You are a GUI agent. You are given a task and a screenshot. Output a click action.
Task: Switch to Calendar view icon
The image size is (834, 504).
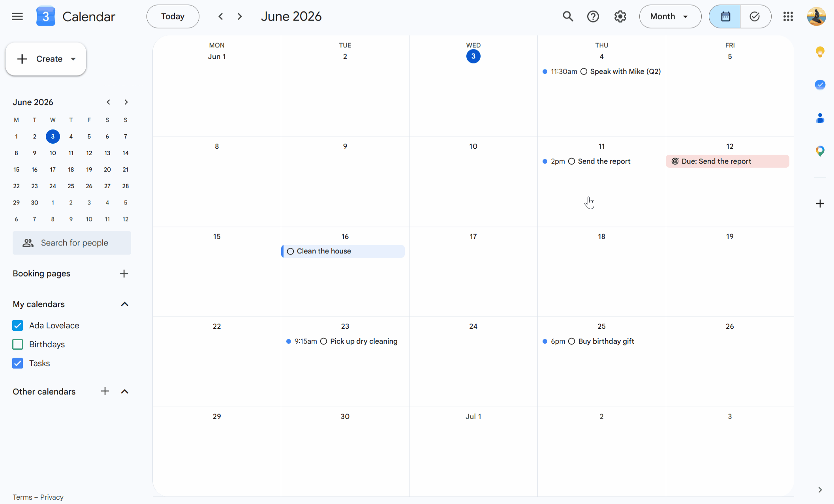[x=725, y=17]
